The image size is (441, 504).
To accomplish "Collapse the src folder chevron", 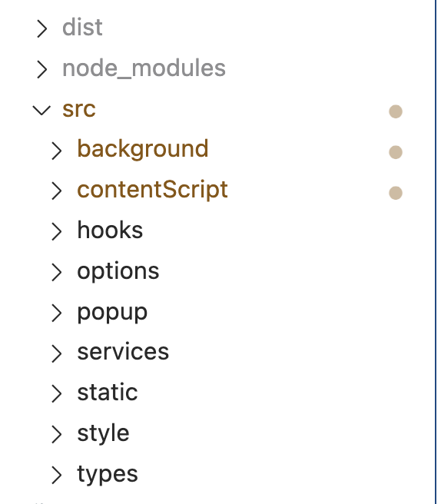I will (41, 111).
